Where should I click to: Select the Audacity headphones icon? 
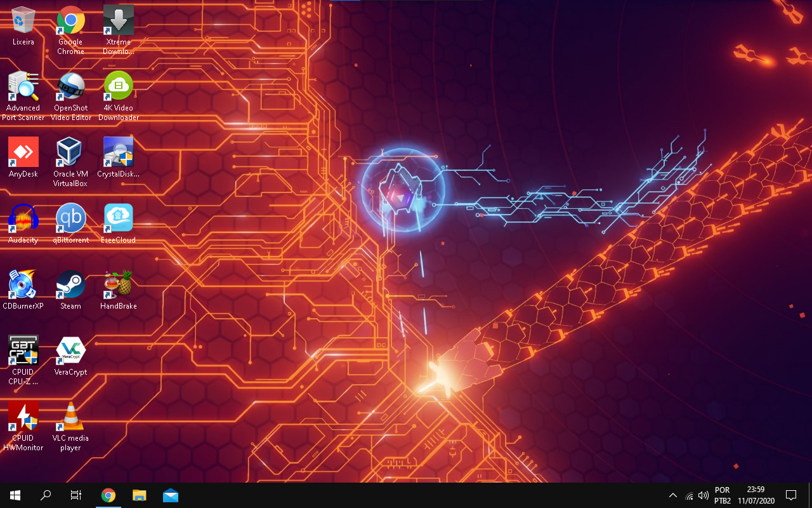pos(23,219)
